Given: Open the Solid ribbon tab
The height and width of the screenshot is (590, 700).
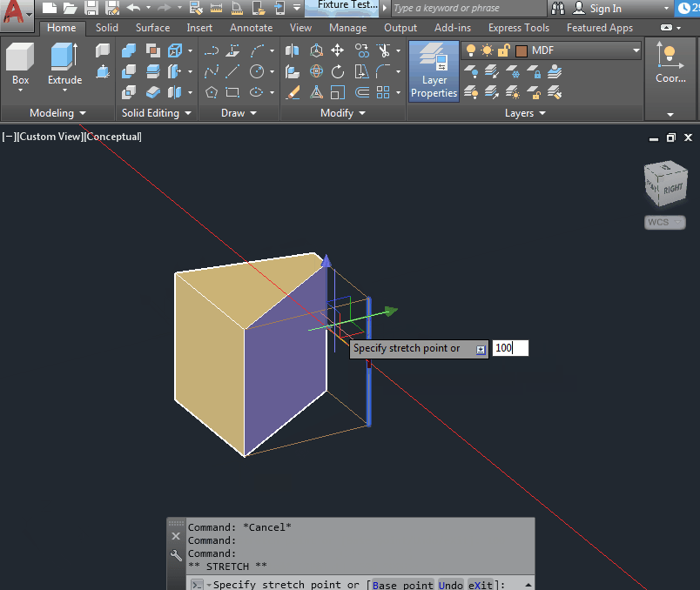Looking at the screenshot, I should click(x=107, y=28).
